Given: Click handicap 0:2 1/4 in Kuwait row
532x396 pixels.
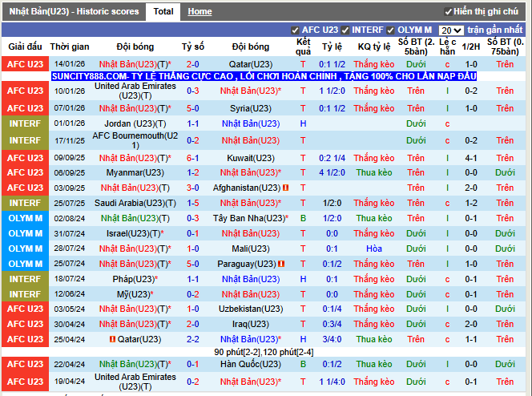Looking at the screenshot, I should tap(332, 158).
